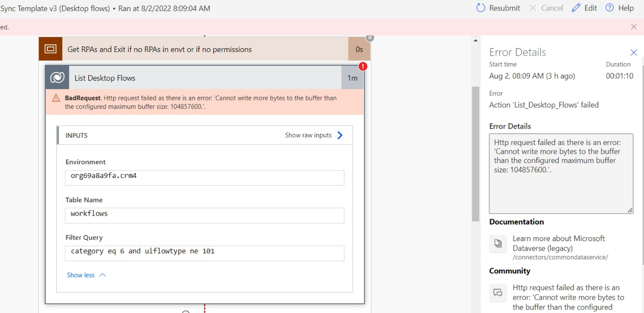The height and width of the screenshot is (313, 644).
Task: Click inside the Filter Query input field
Action: pos(204,253)
